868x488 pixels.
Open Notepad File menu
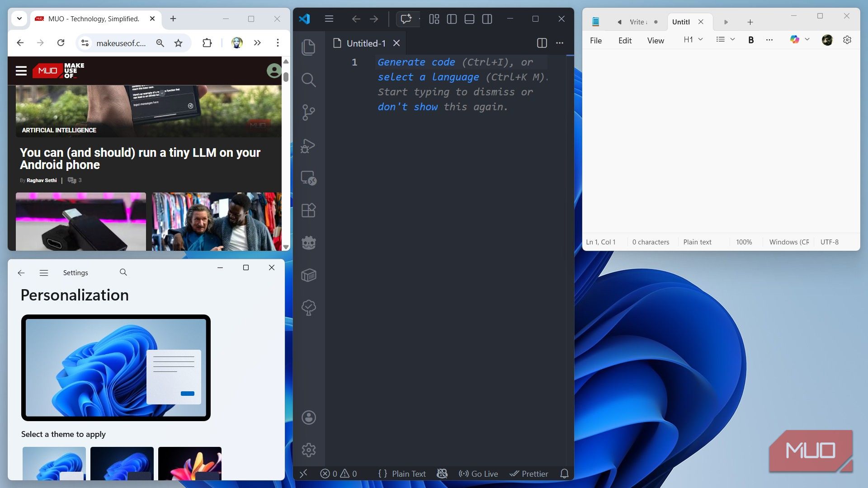596,41
